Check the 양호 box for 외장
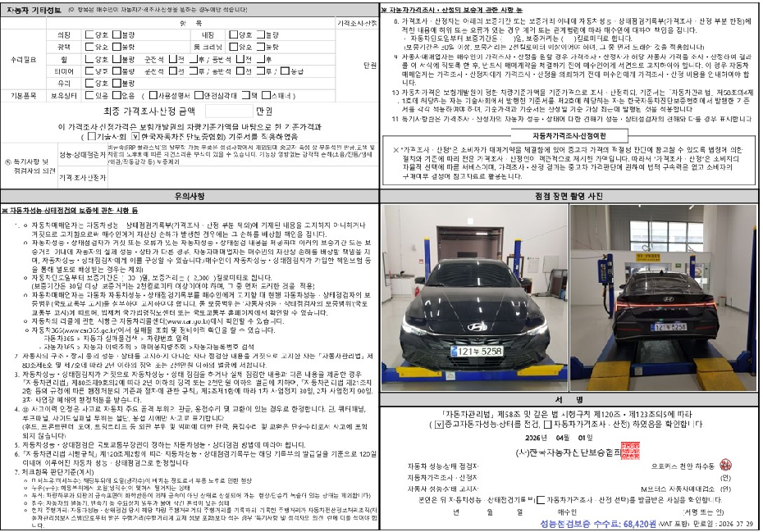 [89, 35]
